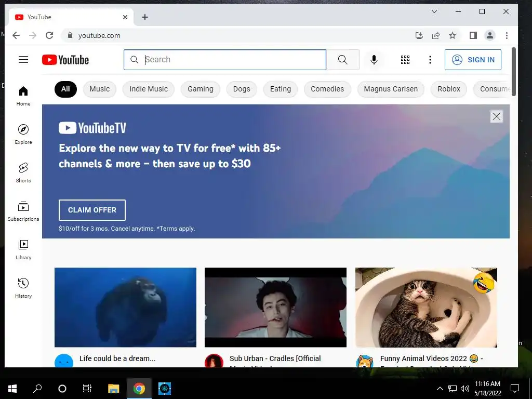Open Windows taskbar search

click(37, 389)
